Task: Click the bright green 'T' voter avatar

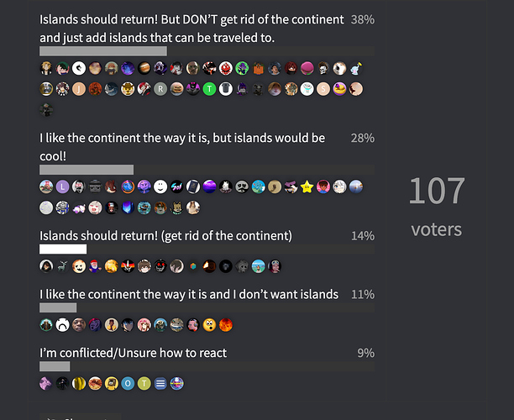Action: tap(209, 89)
